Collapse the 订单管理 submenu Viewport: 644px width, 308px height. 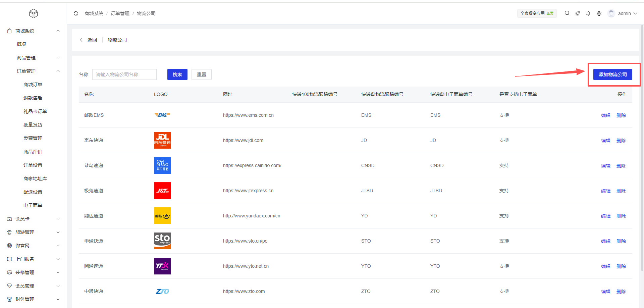37,71
